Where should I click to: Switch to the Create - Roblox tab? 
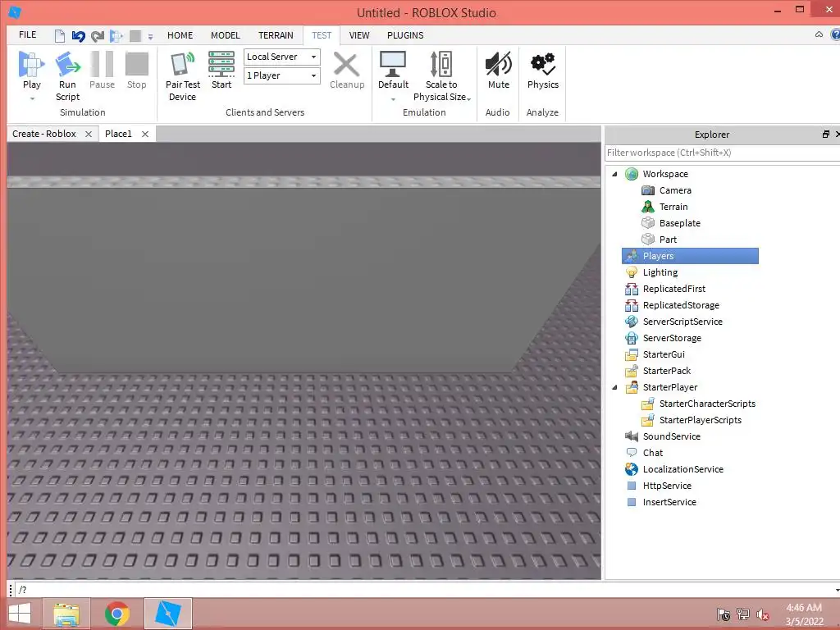click(44, 134)
